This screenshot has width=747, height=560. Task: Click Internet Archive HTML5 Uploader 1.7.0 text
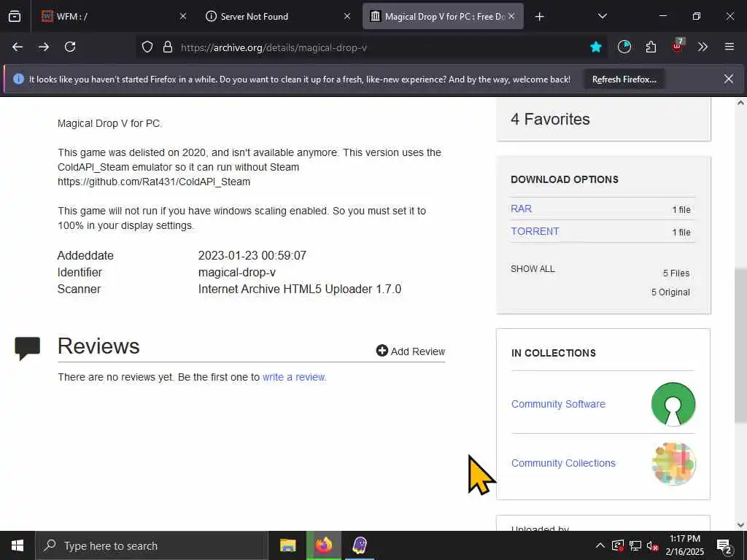(x=300, y=289)
